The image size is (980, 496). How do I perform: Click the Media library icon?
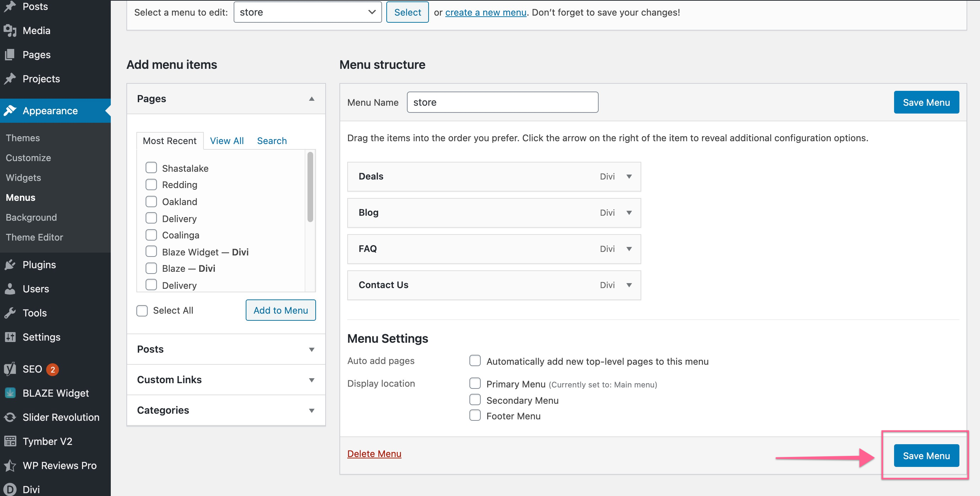pyautogui.click(x=10, y=31)
